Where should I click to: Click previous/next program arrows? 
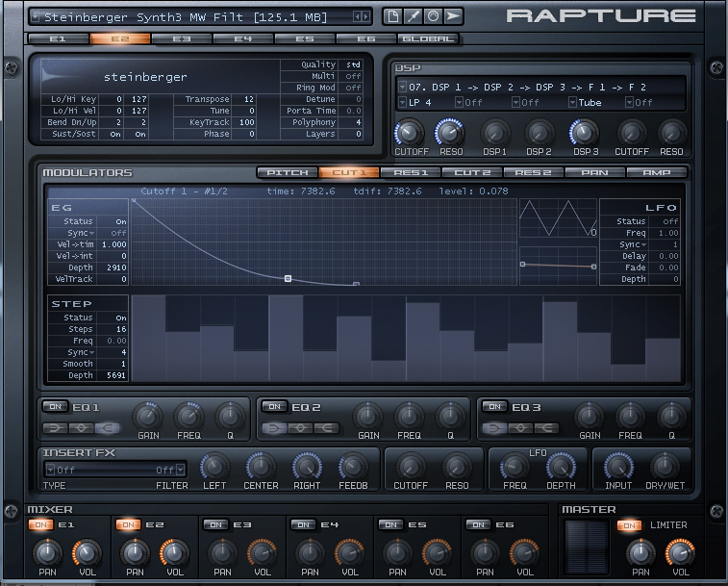pyautogui.click(x=362, y=17)
